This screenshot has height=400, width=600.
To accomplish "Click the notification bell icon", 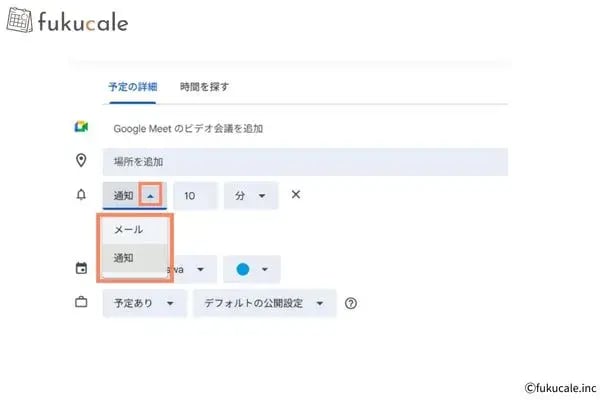I will click(x=81, y=195).
